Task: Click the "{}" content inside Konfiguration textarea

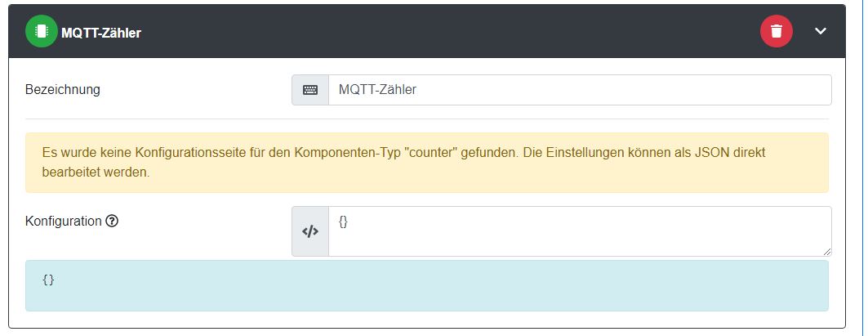Action: pos(343,222)
